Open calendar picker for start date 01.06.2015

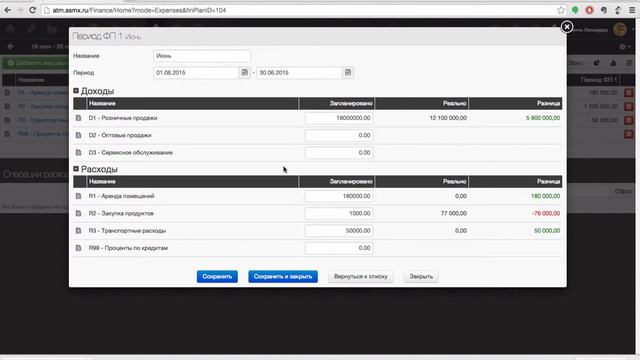[244, 73]
